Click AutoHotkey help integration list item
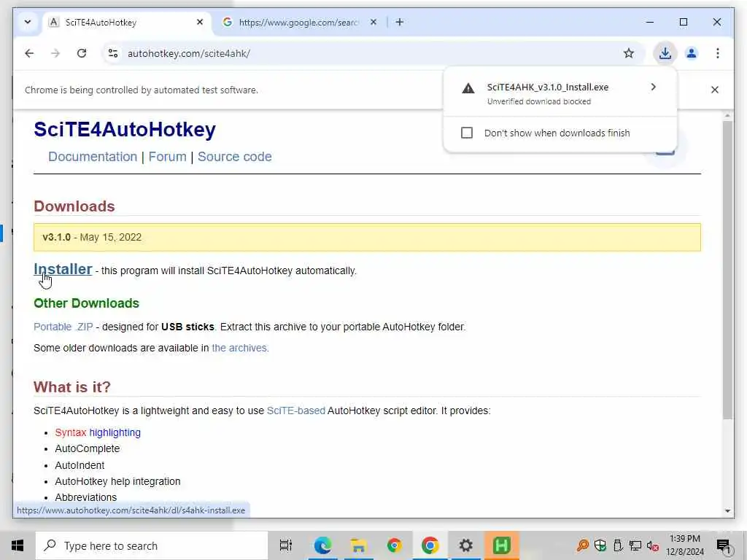The height and width of the screenshot is (560, 747). 117,481
